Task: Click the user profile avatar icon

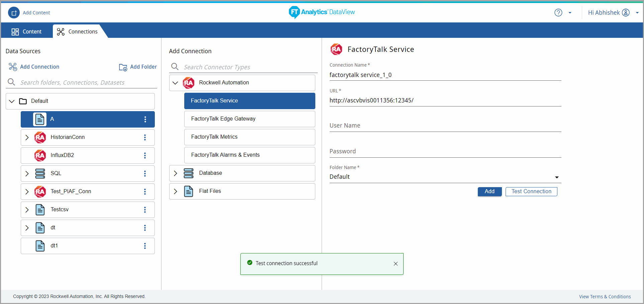Action: click(x=626, y=13)
